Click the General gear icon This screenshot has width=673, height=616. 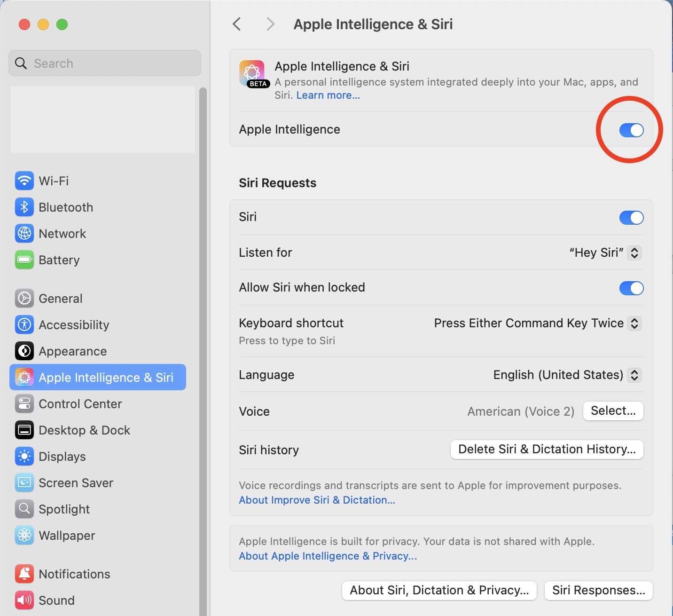pyautogui.click(x=24, y=298)
